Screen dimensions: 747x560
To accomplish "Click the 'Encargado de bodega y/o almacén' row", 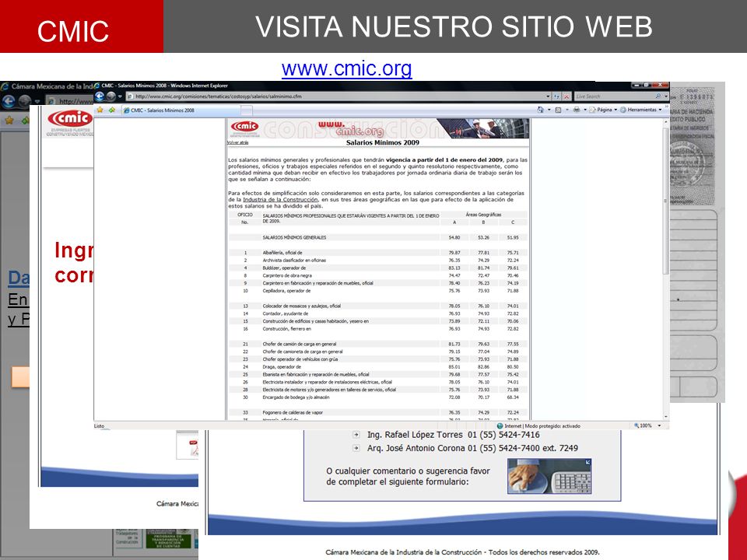I will (x=378, y=397).
